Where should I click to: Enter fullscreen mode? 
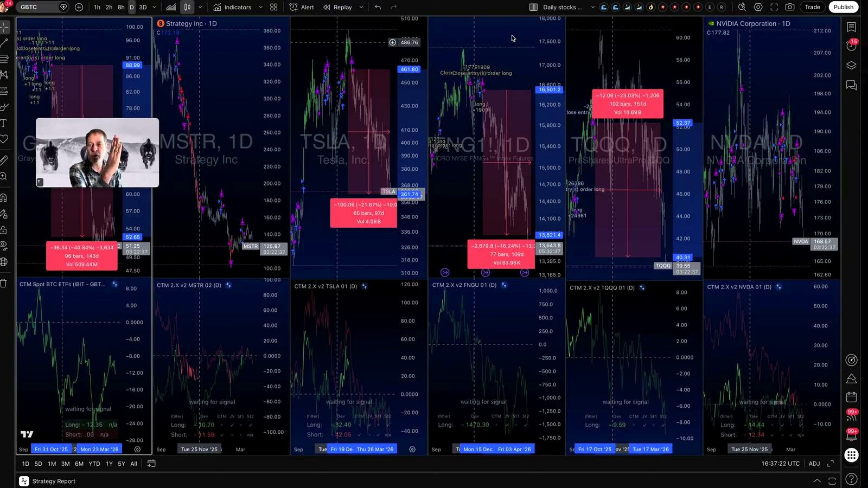(774, 7)
